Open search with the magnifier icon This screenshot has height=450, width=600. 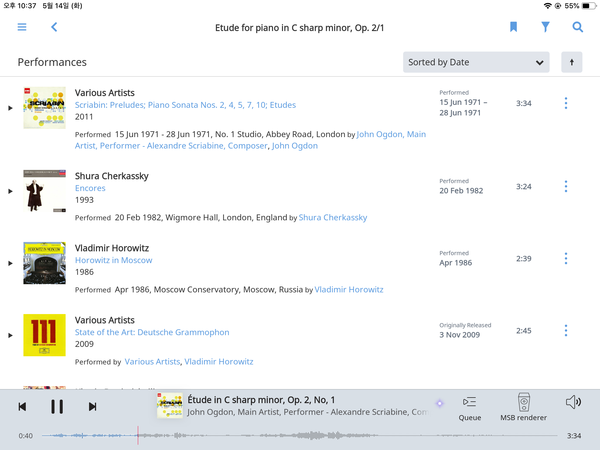[577, 27]
